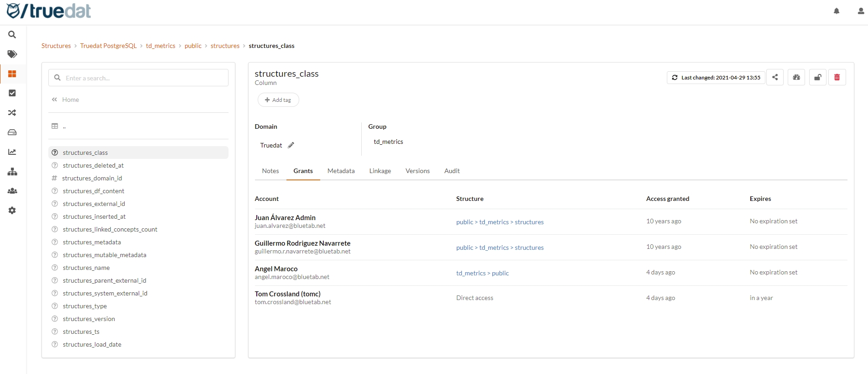Open the user account menu icon
868x374 pixels.
pyautogui.click(x=861, y=11)
